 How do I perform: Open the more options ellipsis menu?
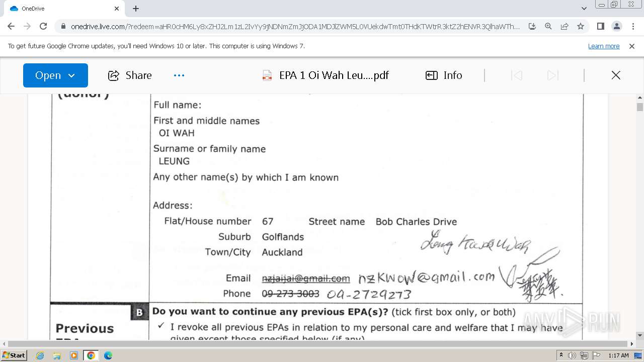tap(179, 75)
